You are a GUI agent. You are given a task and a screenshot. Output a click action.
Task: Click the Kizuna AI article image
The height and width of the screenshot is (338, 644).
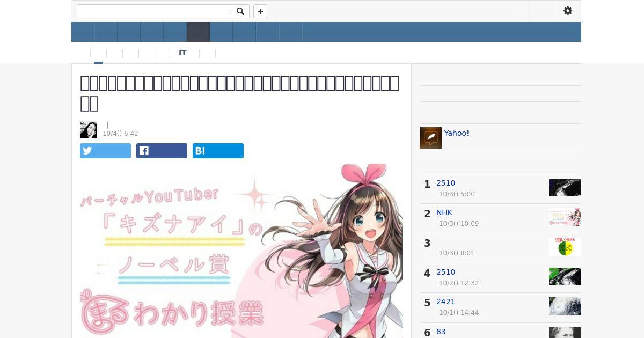click(241, 251)
